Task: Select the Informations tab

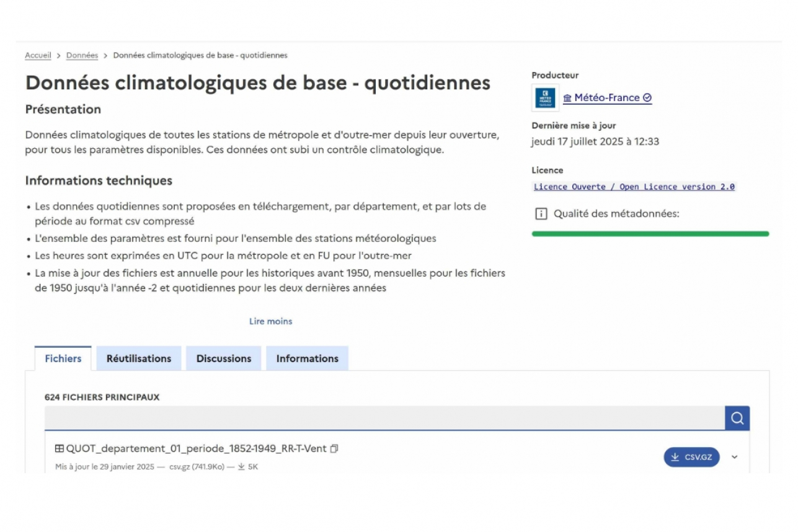Action: coord(307,358)
